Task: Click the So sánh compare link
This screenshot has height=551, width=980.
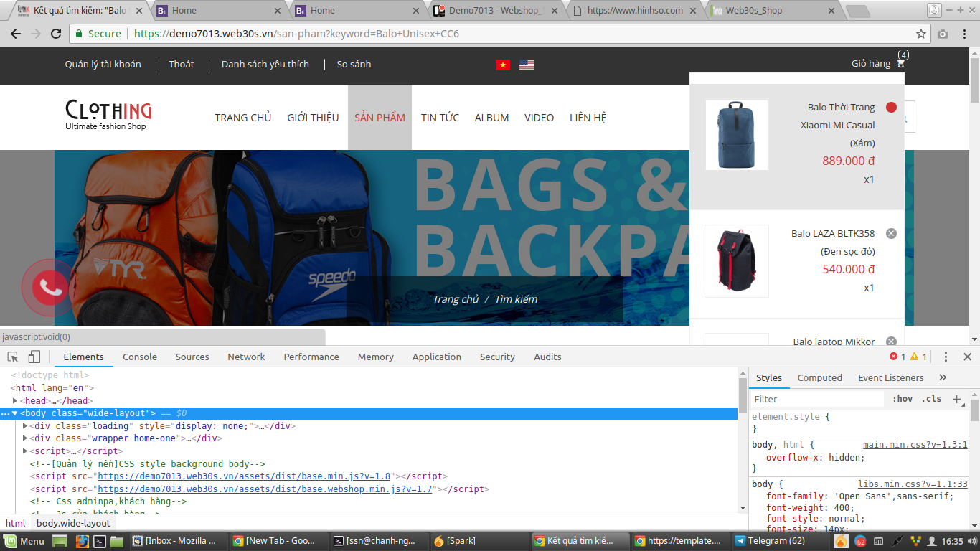Action: point(354,64)
